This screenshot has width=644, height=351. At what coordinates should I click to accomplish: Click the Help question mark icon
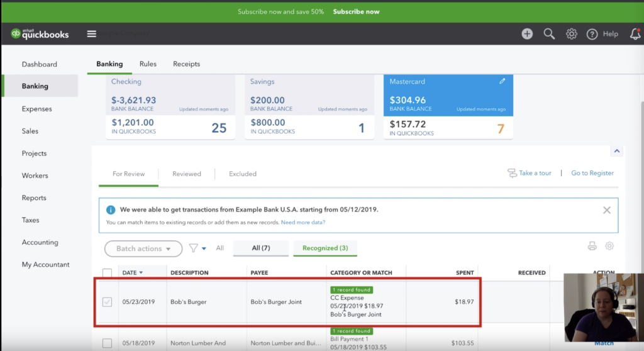tap(592, 34)
